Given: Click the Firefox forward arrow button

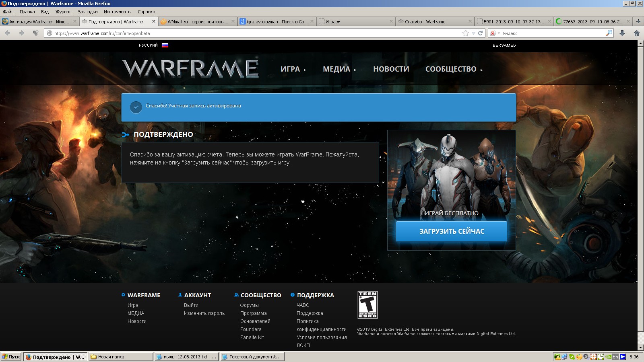Looking at the screenshot, I should coord(22,33).
